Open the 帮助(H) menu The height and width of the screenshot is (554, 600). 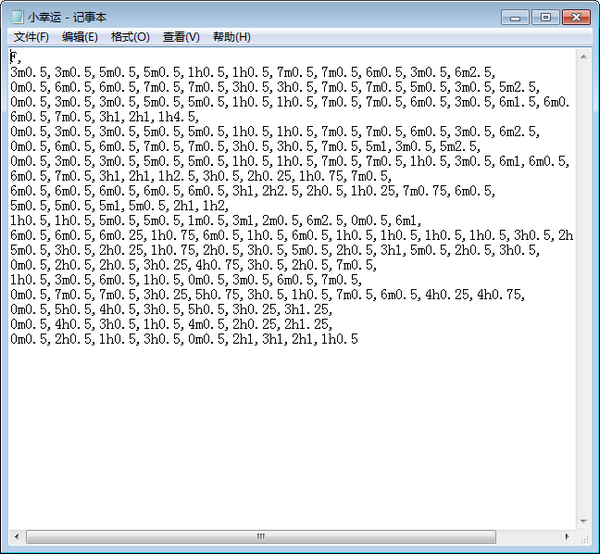click(232, 37)
